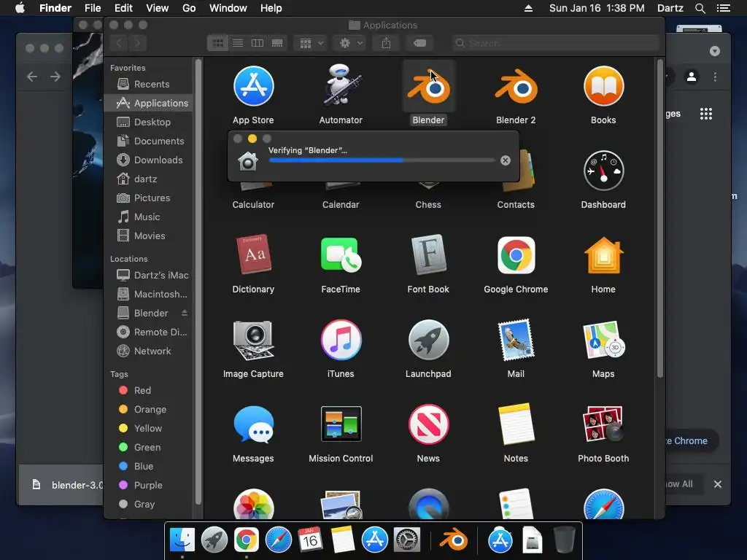Select the dartz home folder
The image size is (747, 560).
(147, 179)
